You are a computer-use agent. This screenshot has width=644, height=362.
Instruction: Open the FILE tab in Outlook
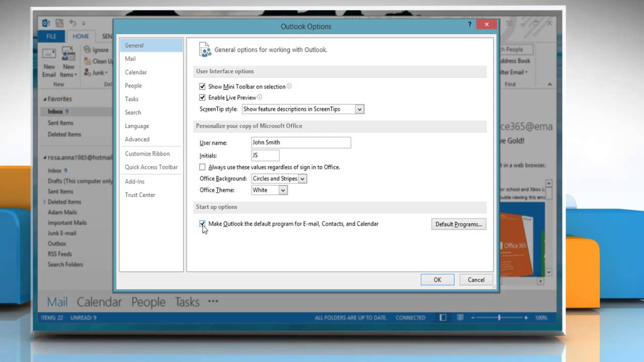click(51, 37)
